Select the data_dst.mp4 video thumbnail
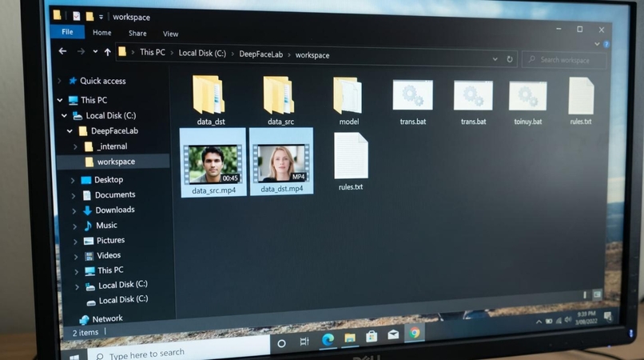 coord(281,162)
